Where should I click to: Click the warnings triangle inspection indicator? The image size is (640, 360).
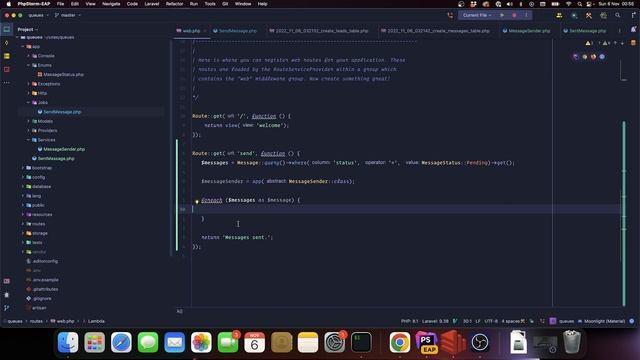point(589,43)
